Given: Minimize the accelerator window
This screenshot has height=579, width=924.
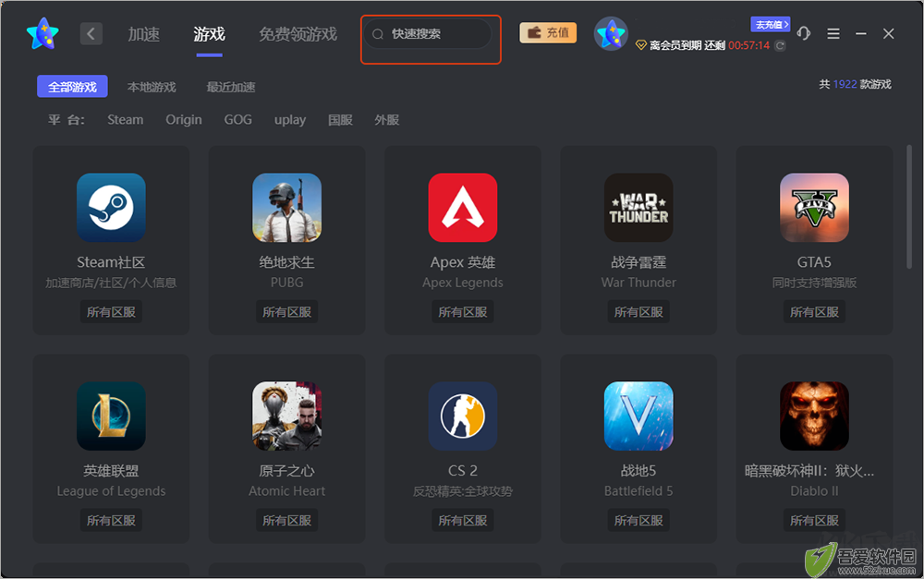Looking at the screenshot, I should [861, 33].
